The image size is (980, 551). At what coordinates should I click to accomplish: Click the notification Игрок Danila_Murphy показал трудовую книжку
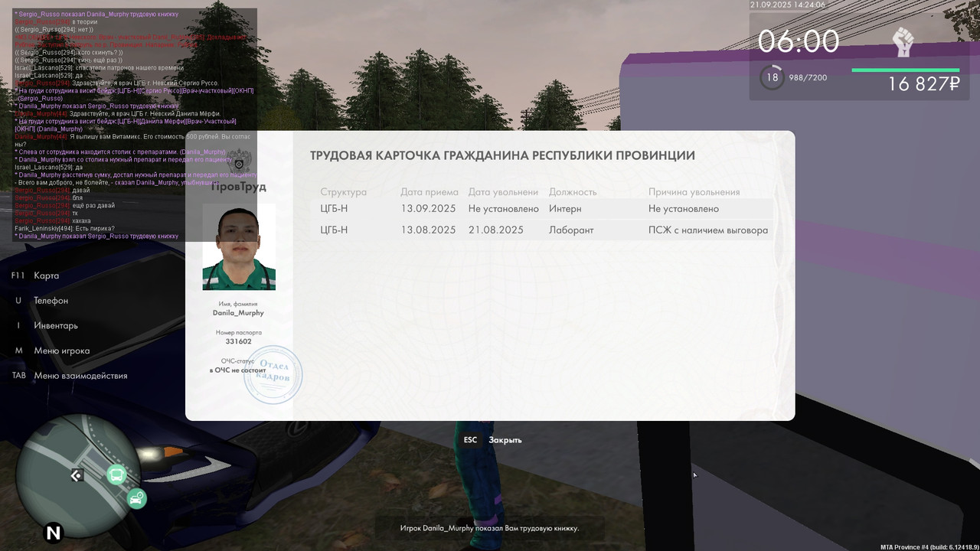(489, 528)
